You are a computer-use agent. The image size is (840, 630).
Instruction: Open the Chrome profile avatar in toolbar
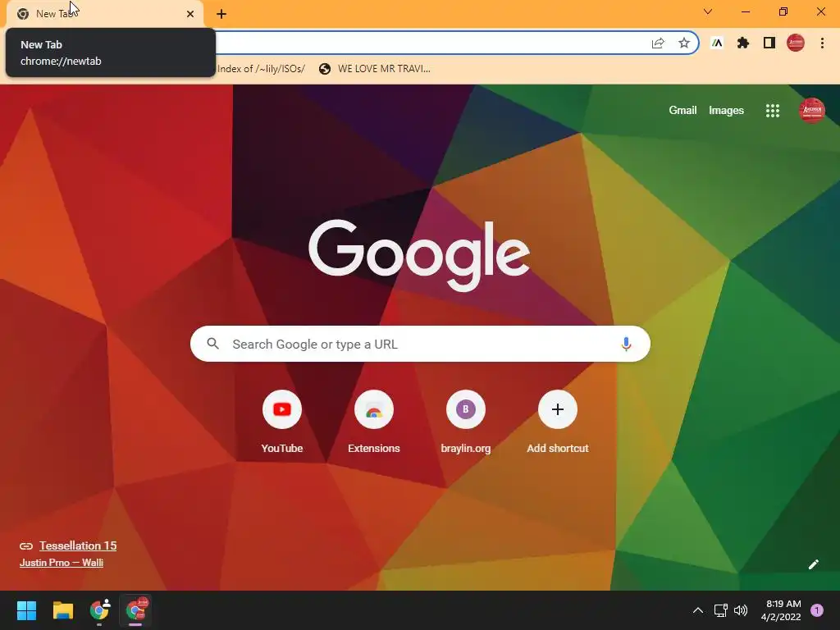coord(796,43)
